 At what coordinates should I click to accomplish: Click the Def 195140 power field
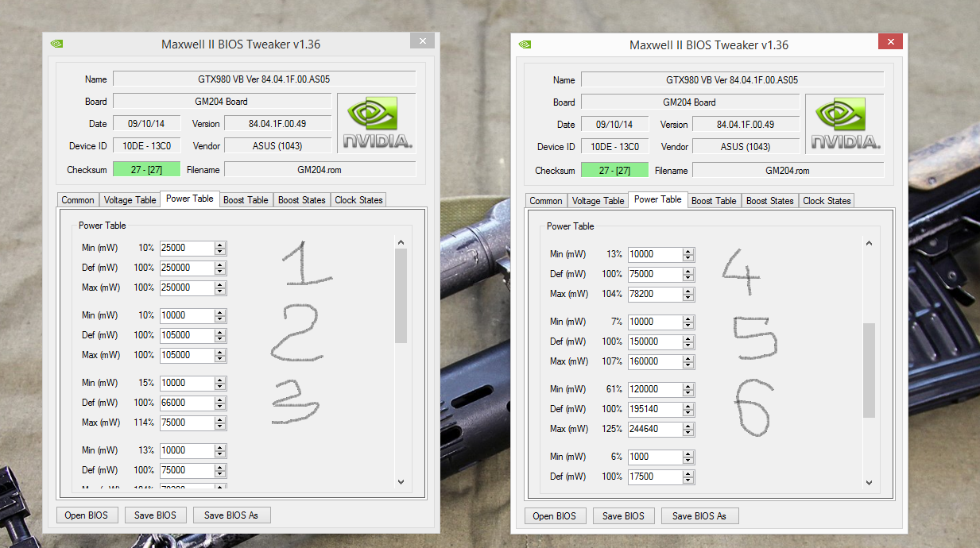coord(655,409)
